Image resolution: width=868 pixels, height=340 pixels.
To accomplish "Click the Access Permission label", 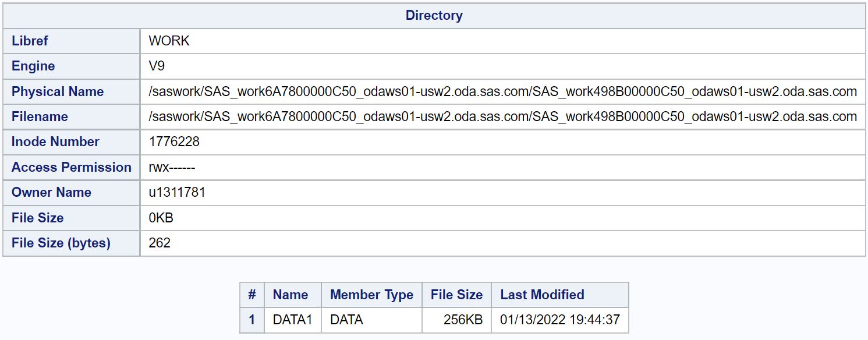I will coord(72,167).
